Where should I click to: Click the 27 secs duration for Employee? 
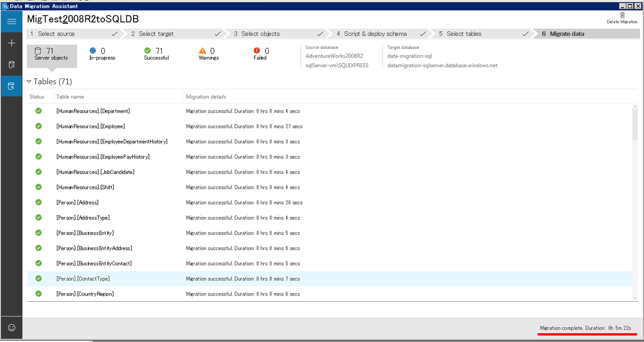294,127
